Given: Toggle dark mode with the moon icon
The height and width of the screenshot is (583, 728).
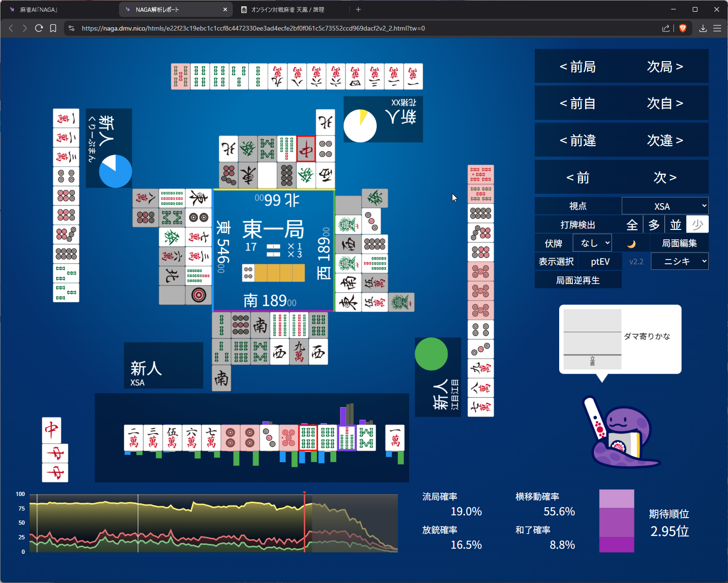Looking at the screenshot, I should (631, 244).
